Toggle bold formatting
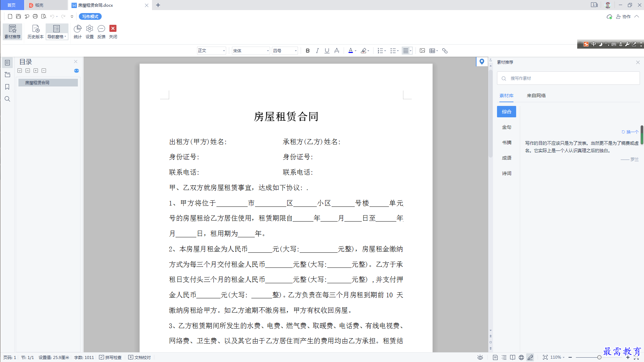This screenshot has height=362, width=644. click(x=308, y=51)
